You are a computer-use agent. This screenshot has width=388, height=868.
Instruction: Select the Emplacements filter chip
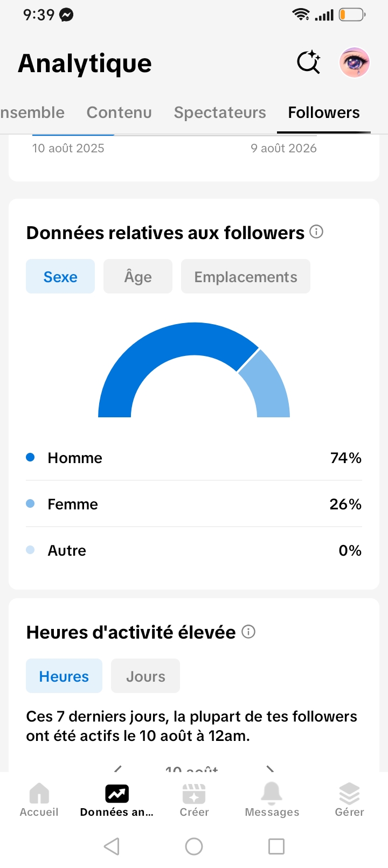tap(246, 276)
